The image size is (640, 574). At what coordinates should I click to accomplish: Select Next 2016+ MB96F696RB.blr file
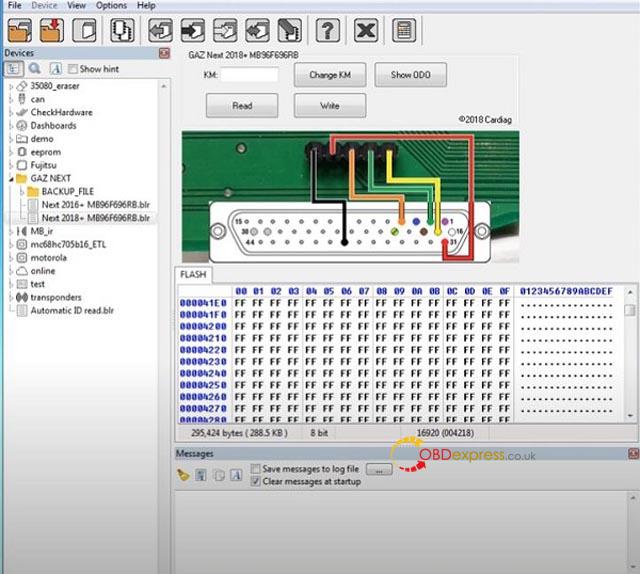[x=96, y=205]
